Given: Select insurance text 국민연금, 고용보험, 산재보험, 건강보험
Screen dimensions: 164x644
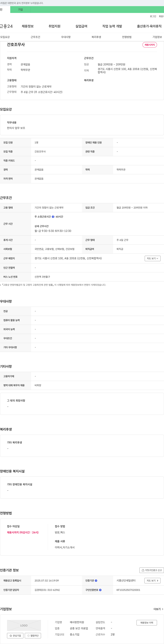Looking at the screenshot, I should tap(54, 249).
